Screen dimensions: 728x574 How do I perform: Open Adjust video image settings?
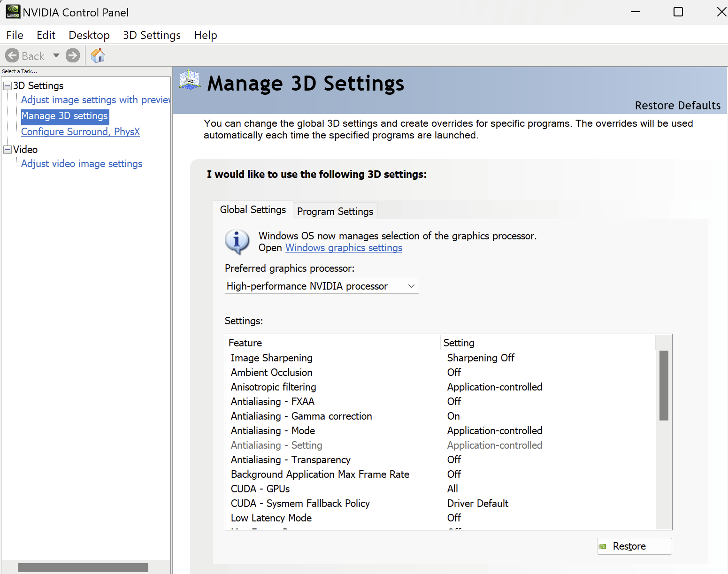82,164
